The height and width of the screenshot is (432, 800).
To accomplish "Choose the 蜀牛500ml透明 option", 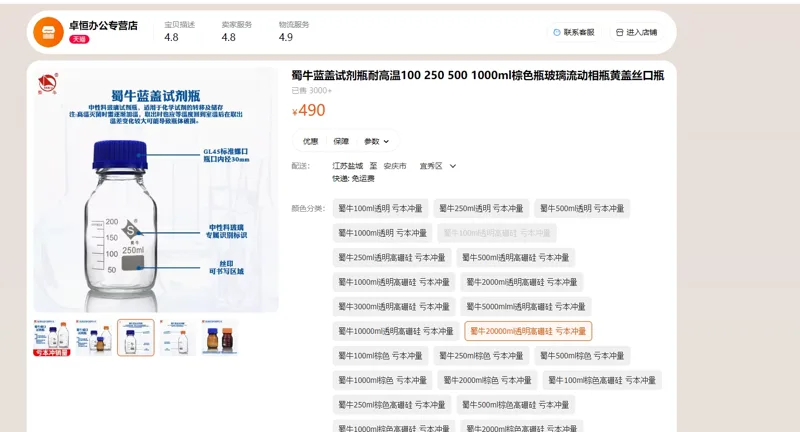I will click(582, 208).
